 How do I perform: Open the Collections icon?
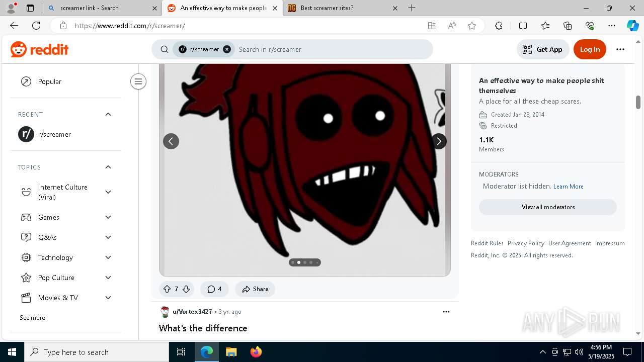[x=568, y=26]
